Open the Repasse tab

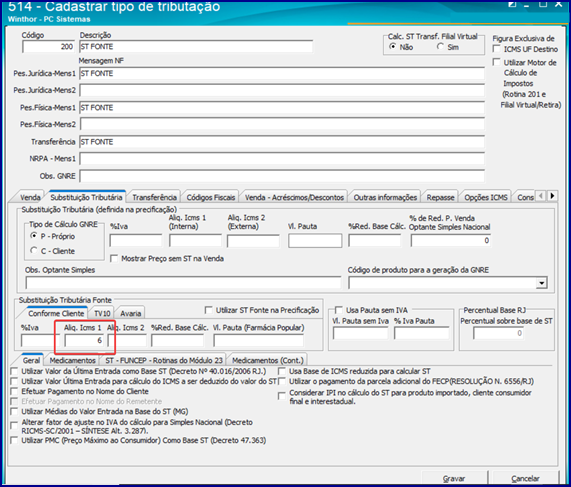[x=440, y=197]
